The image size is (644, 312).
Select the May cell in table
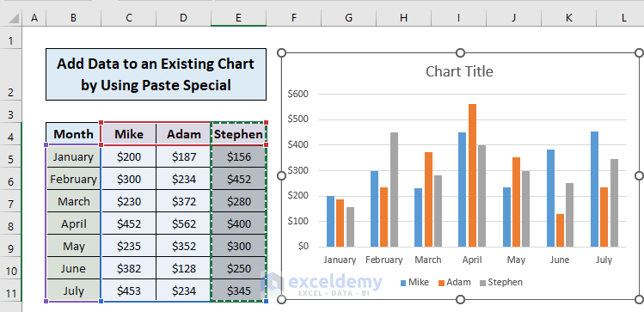[74, 246]
